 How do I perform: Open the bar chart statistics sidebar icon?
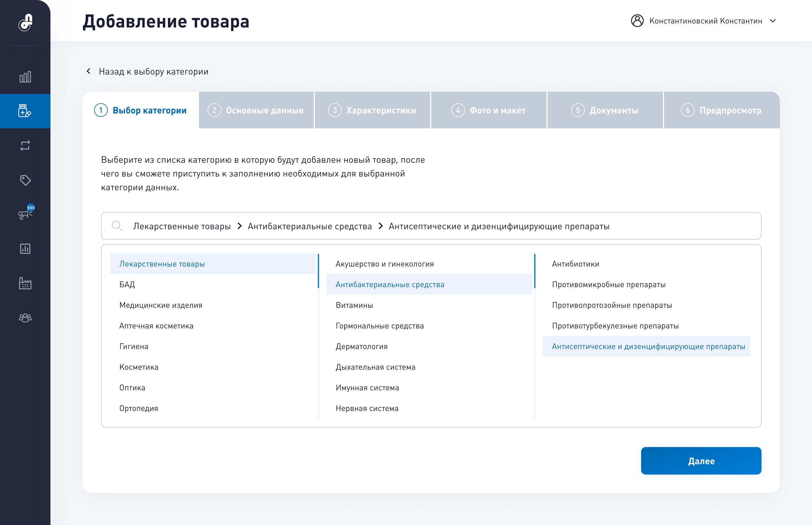pyautogui.click(x=25, y=77)
